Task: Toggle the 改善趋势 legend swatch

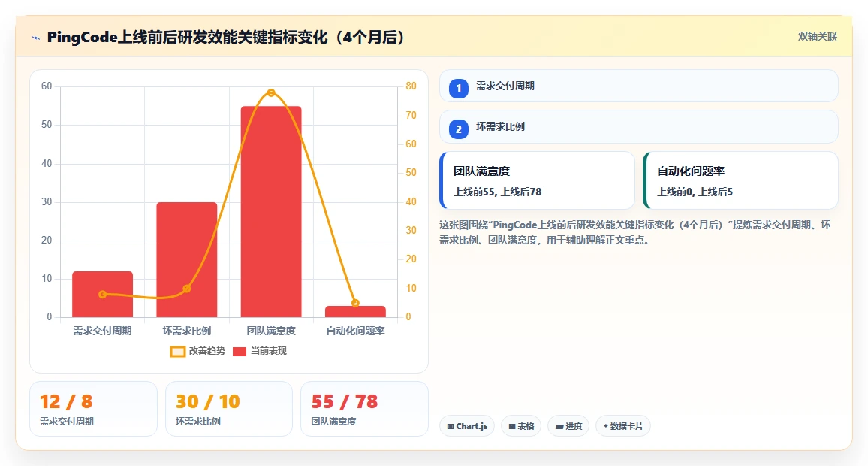Action: (178, 351)
